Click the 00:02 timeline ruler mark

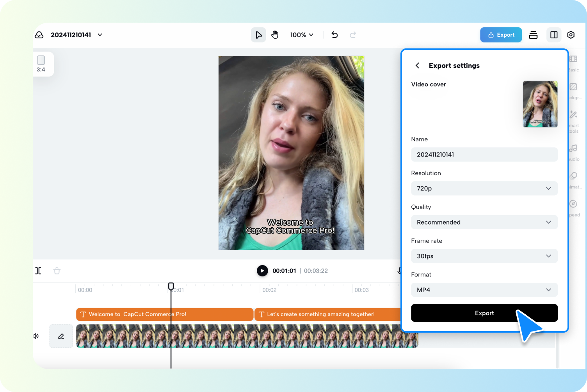(269, 290)
